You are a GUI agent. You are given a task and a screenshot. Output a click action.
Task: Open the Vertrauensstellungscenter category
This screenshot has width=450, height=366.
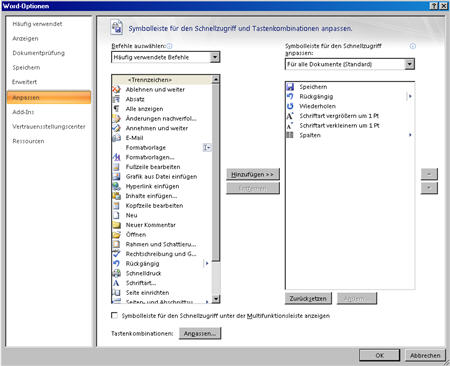(49, 127)
